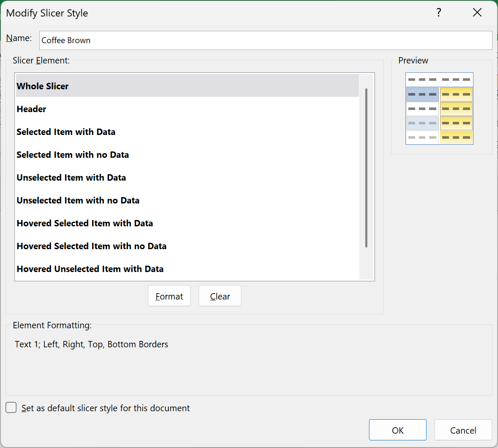Choose Selected Item with Data
Screen dimensions: 498x448
187,132
